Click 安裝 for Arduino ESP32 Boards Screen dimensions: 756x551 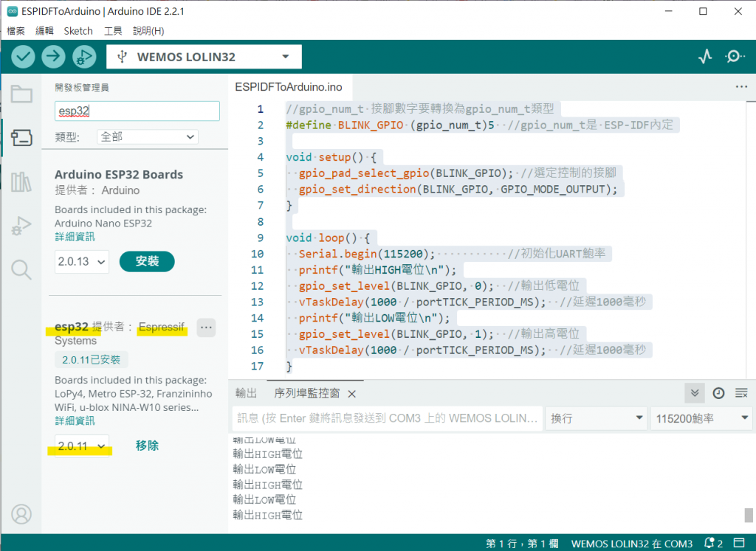147,262
